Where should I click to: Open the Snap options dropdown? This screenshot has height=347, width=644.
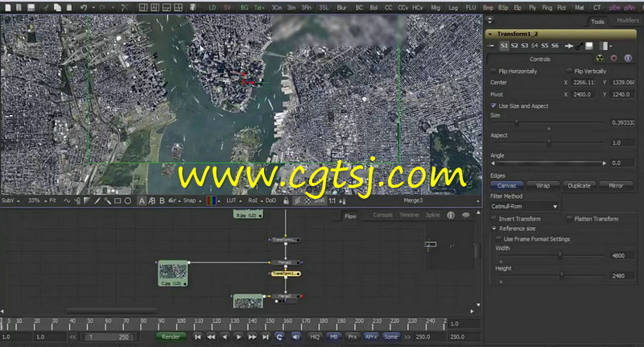point(192,200)
